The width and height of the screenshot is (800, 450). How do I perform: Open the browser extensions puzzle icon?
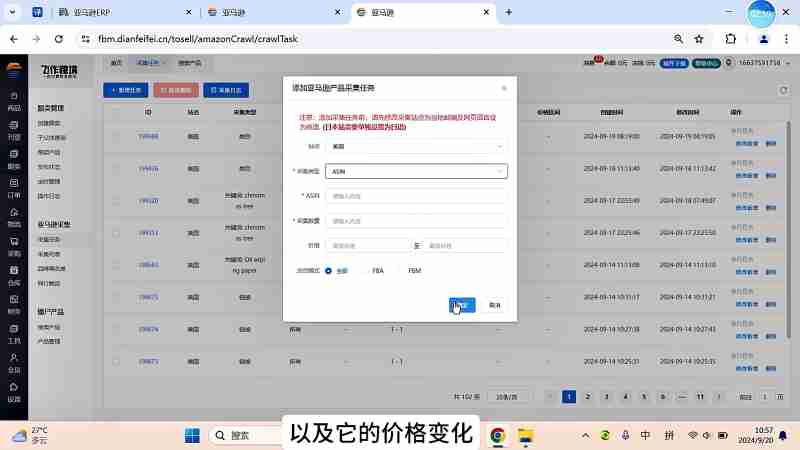tap(731, 39)
